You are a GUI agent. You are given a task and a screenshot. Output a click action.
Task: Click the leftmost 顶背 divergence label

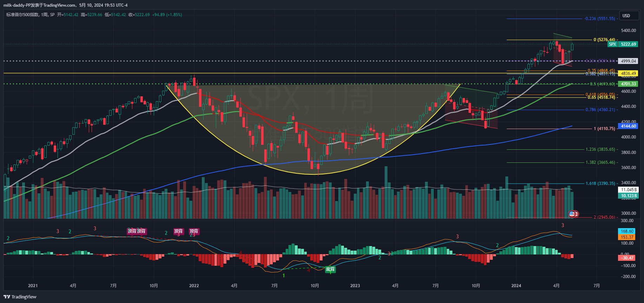pyautogui.click(x=132, y=231)
